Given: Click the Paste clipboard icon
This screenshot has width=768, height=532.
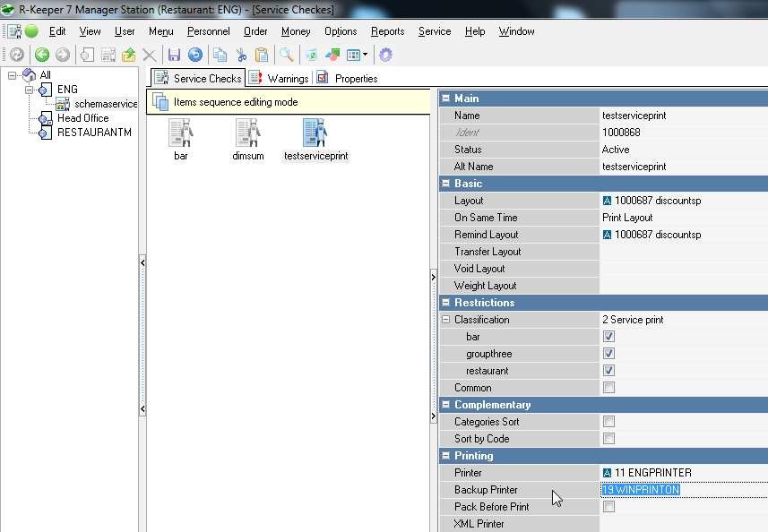Looking at the screenshot, I should [x=261, y=55].
